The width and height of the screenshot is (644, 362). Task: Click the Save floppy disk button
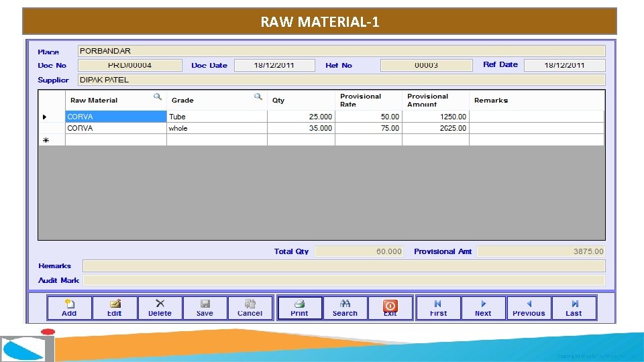click(x=205, y=308)
